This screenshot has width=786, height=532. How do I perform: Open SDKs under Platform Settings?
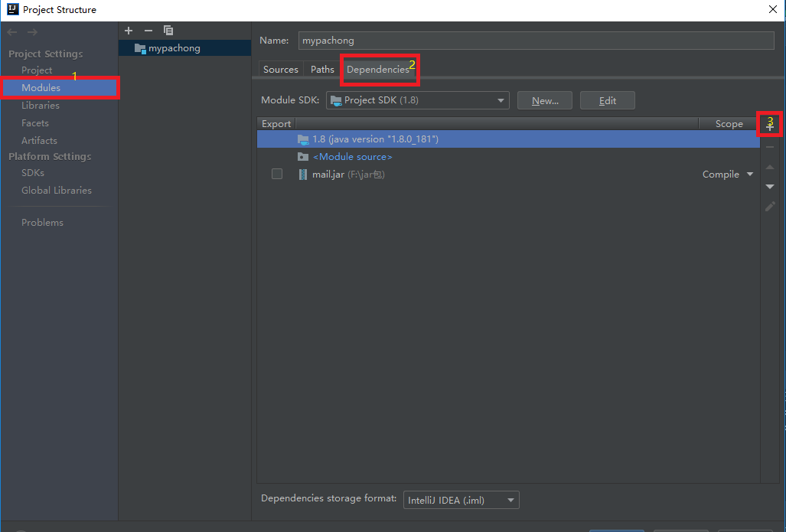(33, 172)
